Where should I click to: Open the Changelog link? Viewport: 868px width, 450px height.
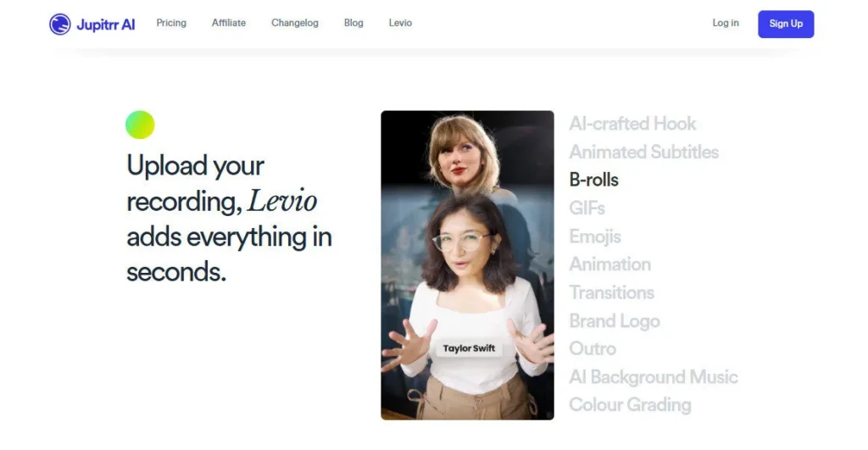coord(294,23)
